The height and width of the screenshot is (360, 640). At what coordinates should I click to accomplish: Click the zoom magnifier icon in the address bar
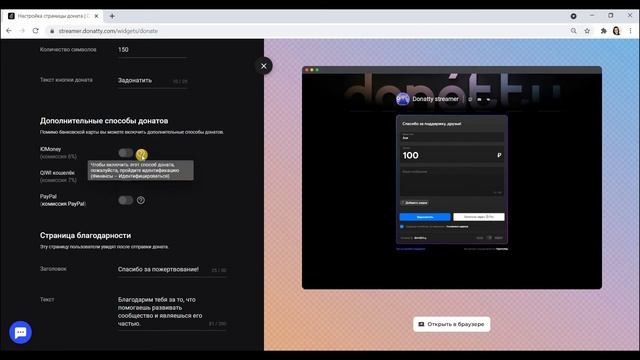point(573,31)
